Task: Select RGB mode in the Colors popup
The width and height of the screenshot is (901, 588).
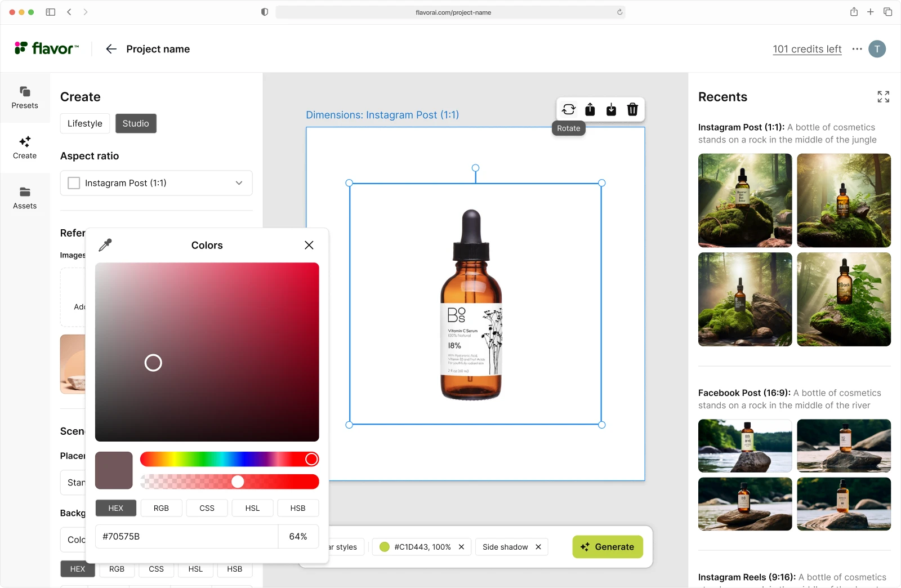Action: click(x=161, y=508)
